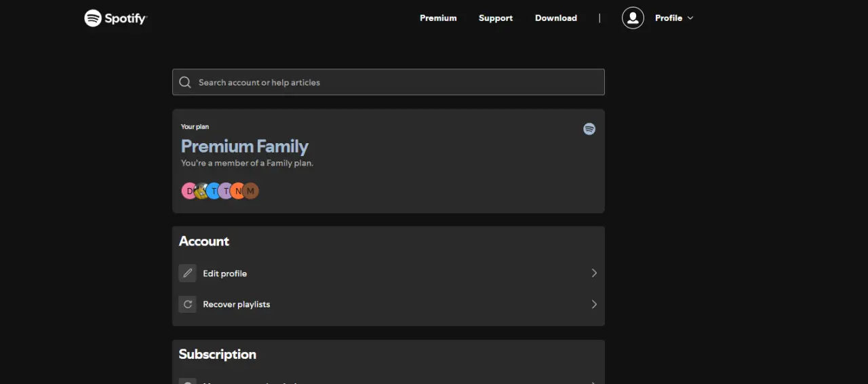Click the orange N member avatar

[x=238, y=191]
